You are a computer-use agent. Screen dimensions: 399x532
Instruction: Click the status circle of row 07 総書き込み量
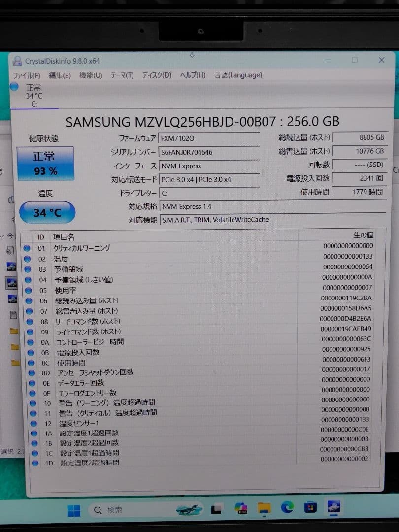pyautogui.click(x=29, y=311)
